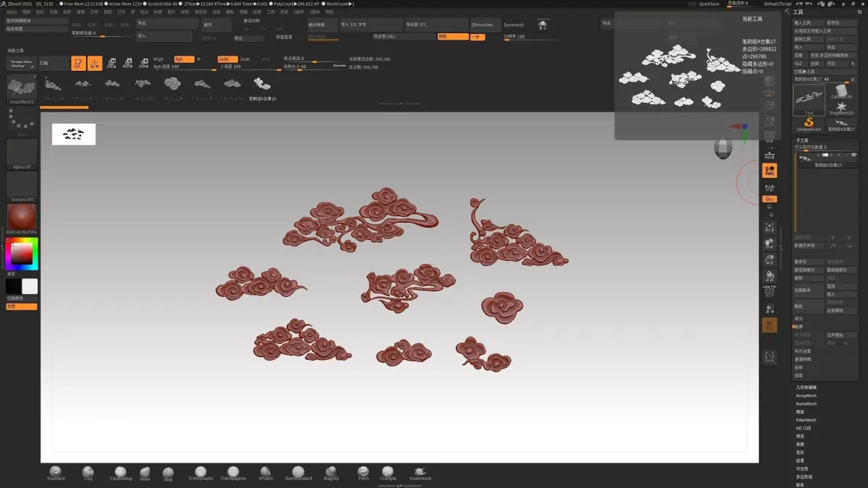Image resolution: width=868 pixels, height=488 pixels.
Task: Expand the 变形 section
Action: click(800, 453)
